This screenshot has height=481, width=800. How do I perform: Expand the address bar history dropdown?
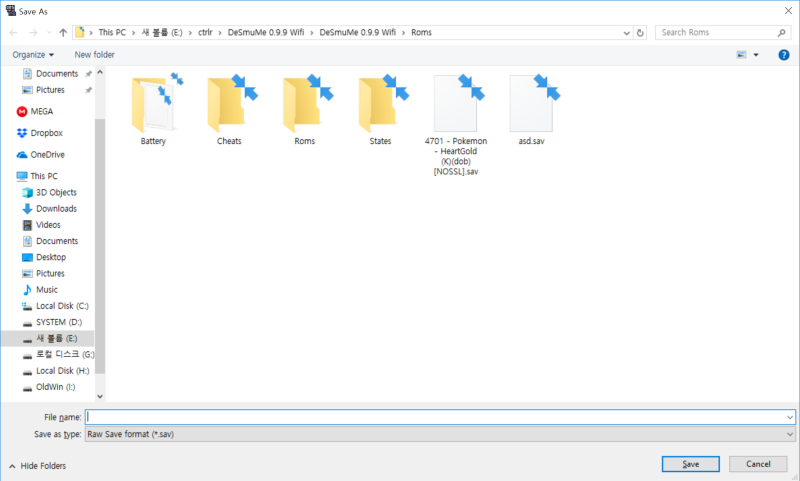click(x=627, y=33)
